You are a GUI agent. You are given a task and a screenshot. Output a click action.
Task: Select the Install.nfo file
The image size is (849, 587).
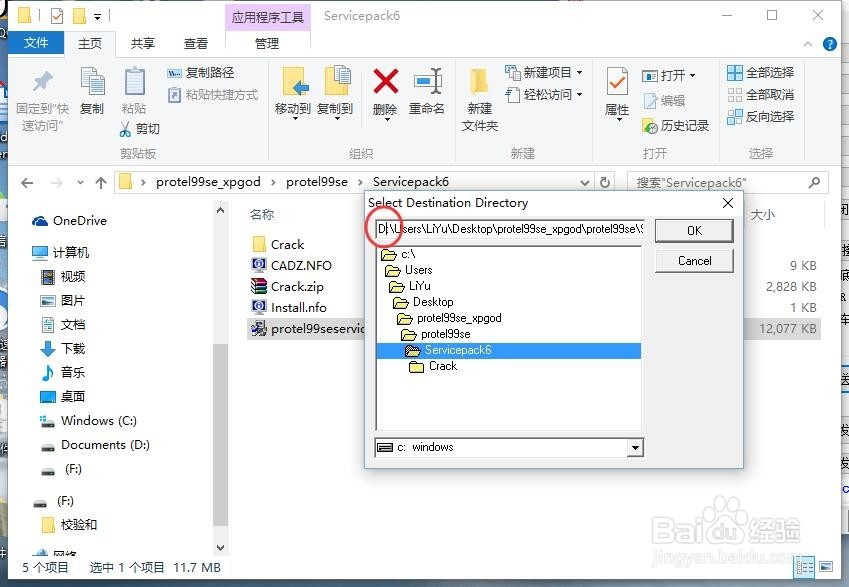tap(289, 308)
